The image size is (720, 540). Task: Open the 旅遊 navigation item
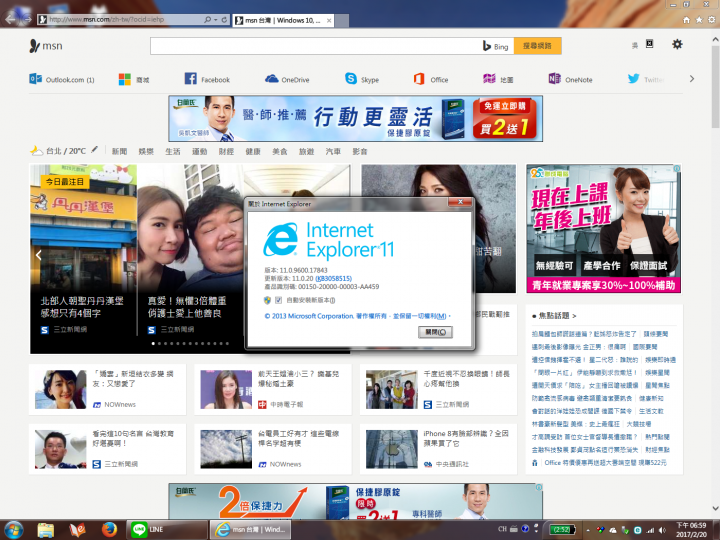tap(306, 152)
